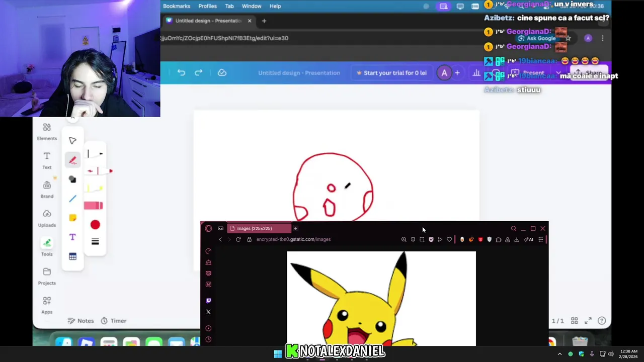Viewport: 644px width, 362px height.
Task: Choose the red marker in draw options
Action: click(99, 171)
